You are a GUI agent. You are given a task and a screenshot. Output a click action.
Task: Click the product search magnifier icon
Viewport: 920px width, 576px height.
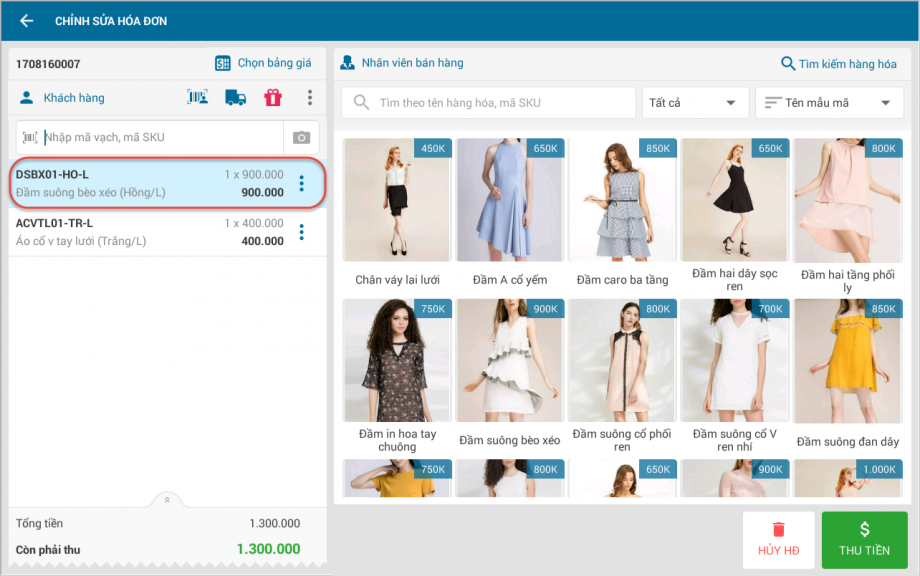[788, 63]
